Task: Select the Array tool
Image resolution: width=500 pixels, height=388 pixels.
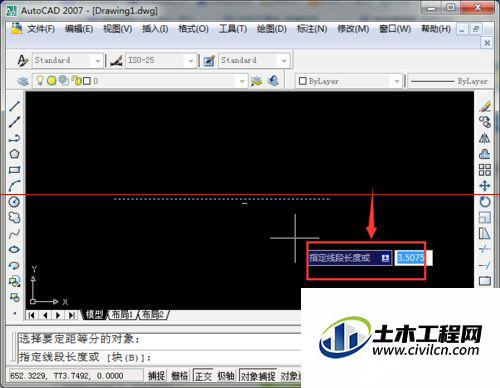Action: tap(485, 170)
